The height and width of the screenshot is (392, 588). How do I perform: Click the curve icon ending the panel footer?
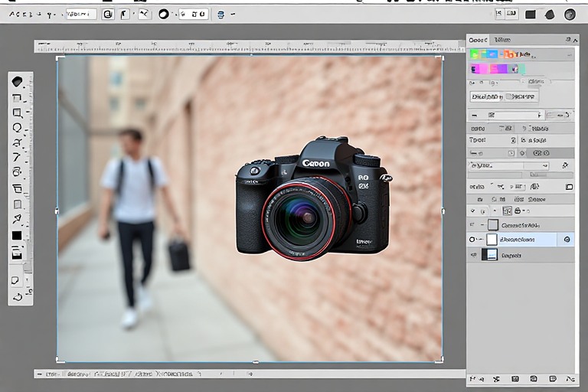(570, 379)
